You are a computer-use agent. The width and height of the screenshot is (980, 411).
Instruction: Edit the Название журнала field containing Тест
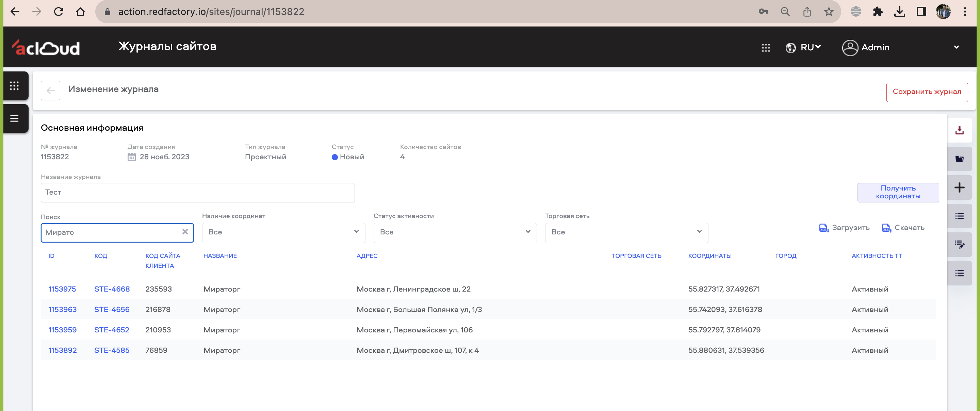(x=197, y=193)
